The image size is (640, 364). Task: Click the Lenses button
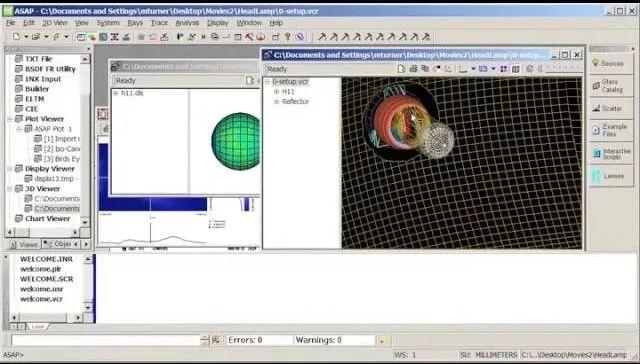click(x=611, y=176)
